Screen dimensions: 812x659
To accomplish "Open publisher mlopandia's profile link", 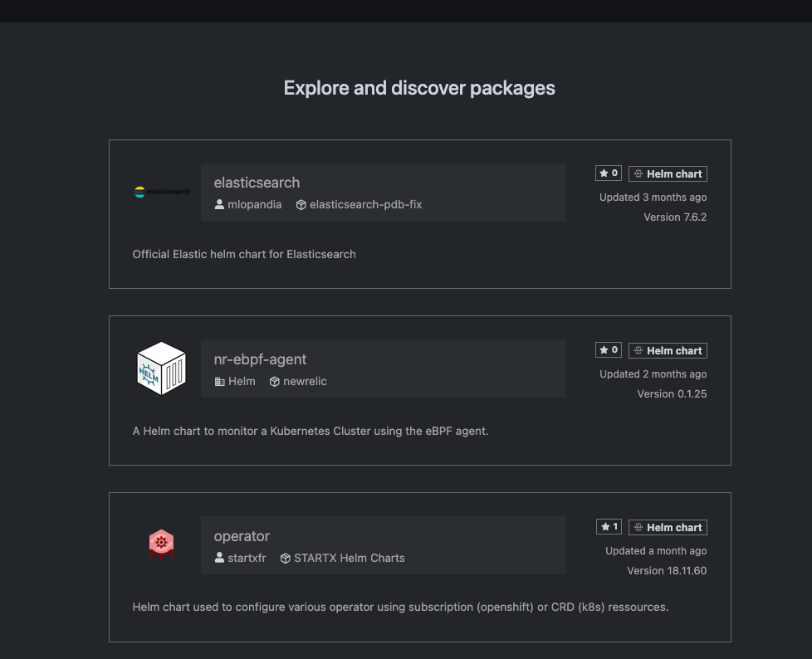I will (x=254, y=204).
